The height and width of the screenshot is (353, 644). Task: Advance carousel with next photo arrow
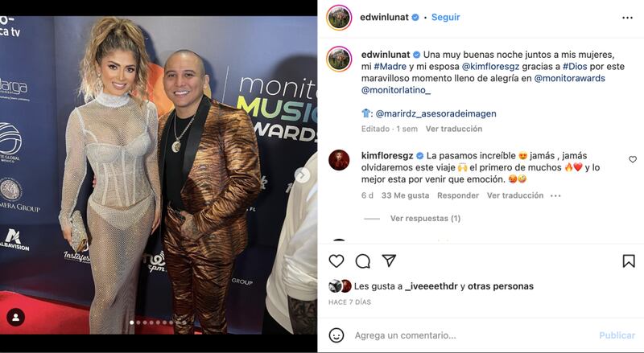point(303,175)
